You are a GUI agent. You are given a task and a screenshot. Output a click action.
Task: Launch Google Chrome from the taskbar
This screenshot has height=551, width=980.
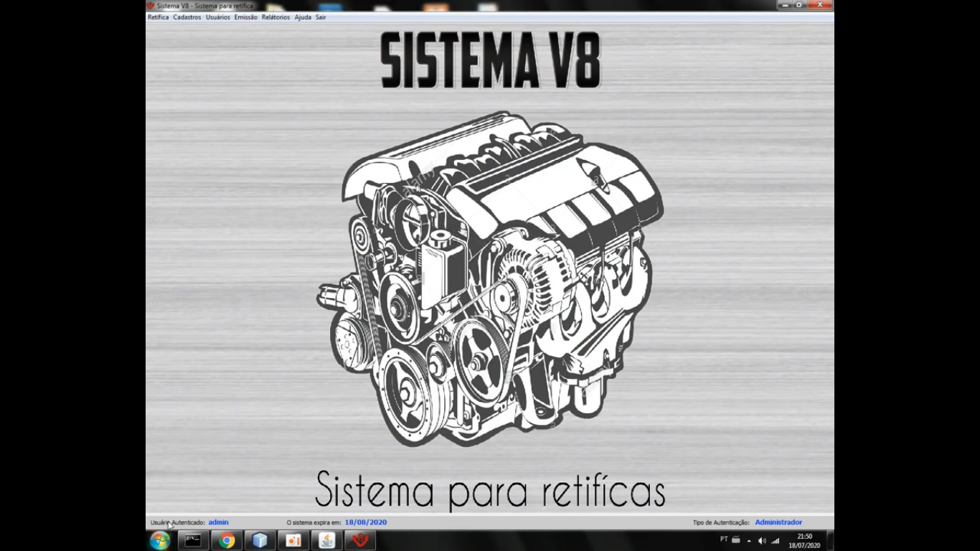[x=227, y=541]
